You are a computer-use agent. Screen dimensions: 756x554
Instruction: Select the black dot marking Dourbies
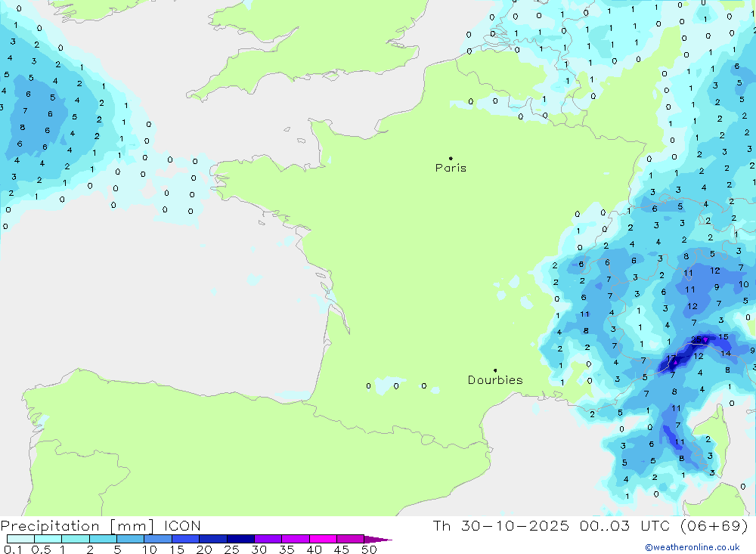[x=495, y=370]
